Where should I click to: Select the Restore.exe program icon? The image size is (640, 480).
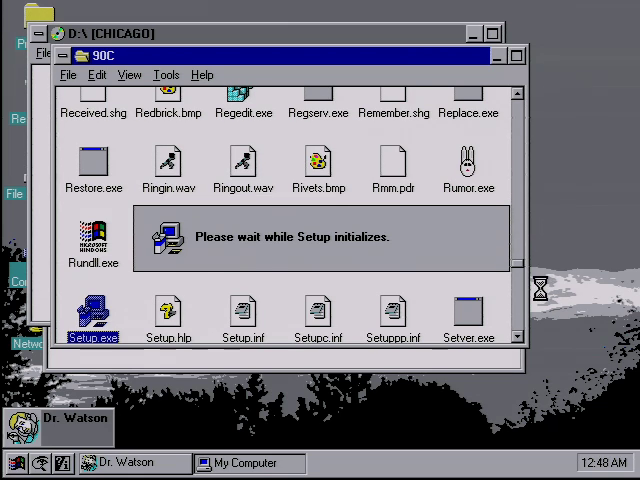[x=93, y=161]
